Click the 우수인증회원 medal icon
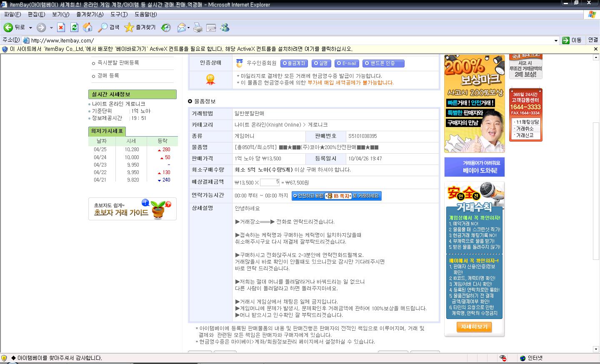 (239, 63)
